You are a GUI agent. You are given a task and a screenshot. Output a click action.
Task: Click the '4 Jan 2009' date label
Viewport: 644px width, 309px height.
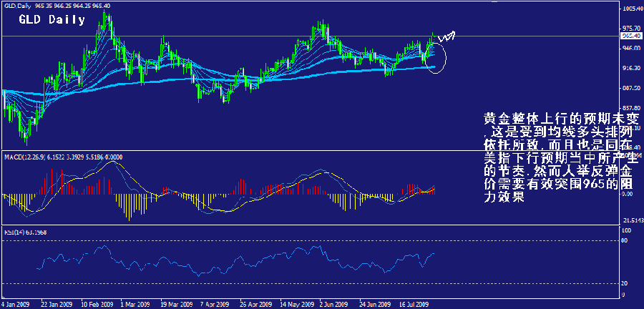point(15,305)
